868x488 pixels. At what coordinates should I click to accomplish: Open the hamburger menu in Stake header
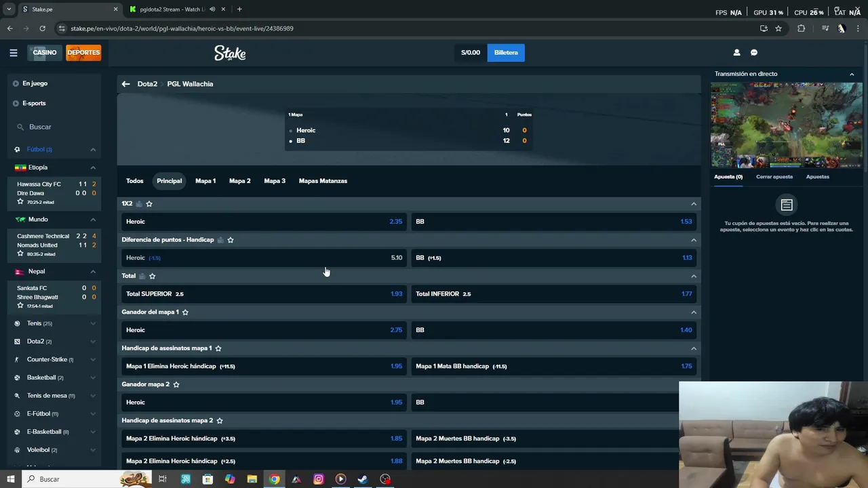point(13,52)
